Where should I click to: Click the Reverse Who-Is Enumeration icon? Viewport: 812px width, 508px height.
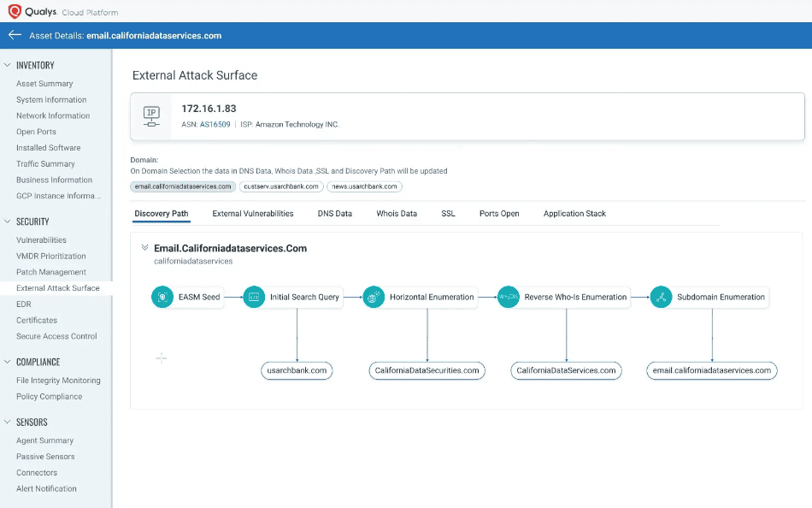[x=509, y=297]
